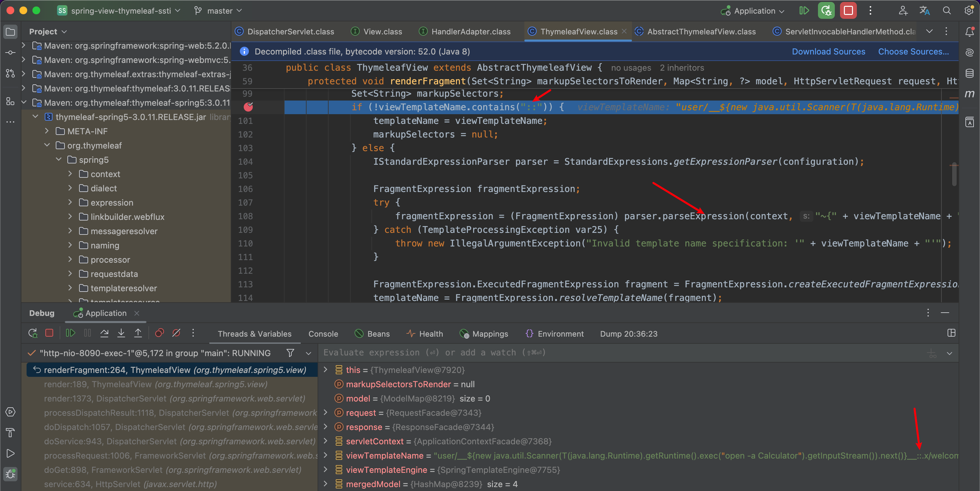This screenshot has height=491, width=980.
Task: Collapse the org.thymeleaf folder
Action: coord(47,145)
